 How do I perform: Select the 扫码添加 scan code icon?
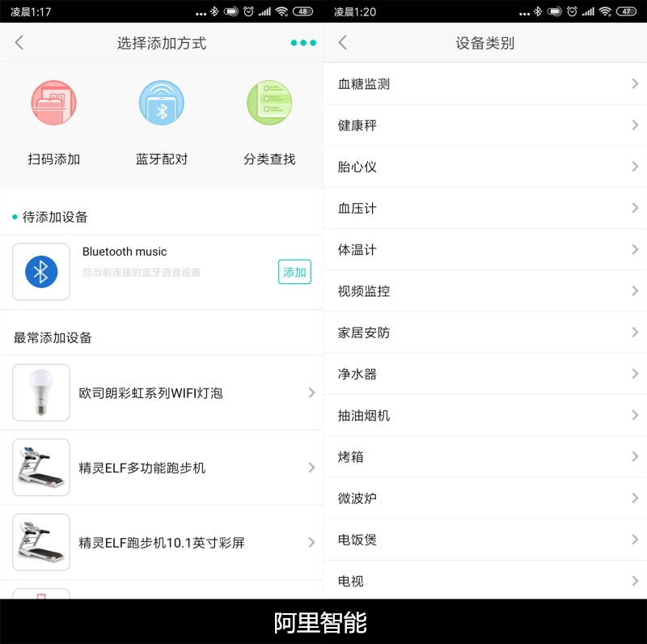[x=53, y=103]
